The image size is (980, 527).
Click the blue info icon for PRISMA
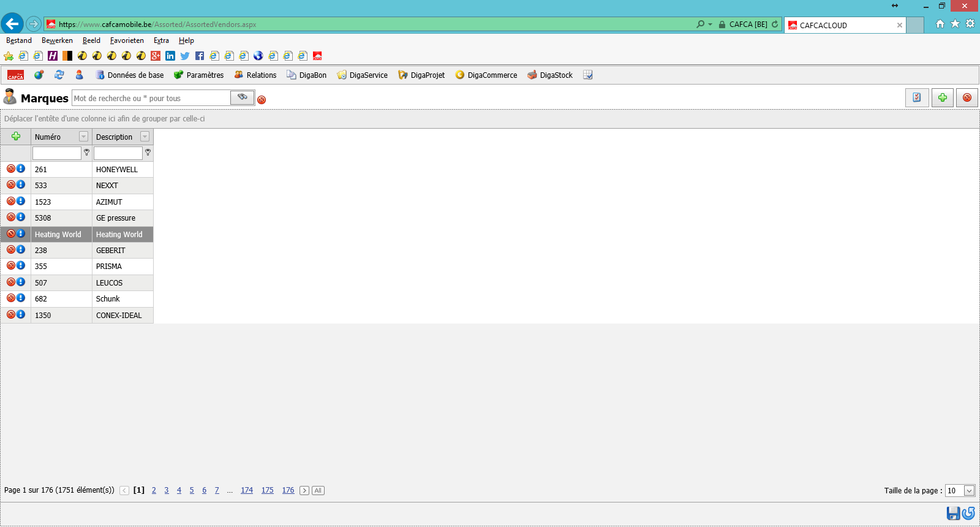[21, 265]
